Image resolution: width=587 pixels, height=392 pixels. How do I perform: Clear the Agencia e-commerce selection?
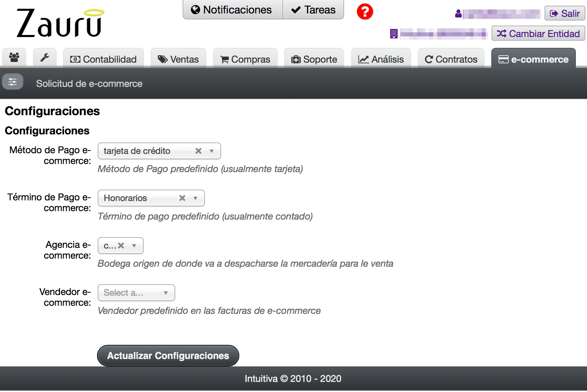[121, 246]
